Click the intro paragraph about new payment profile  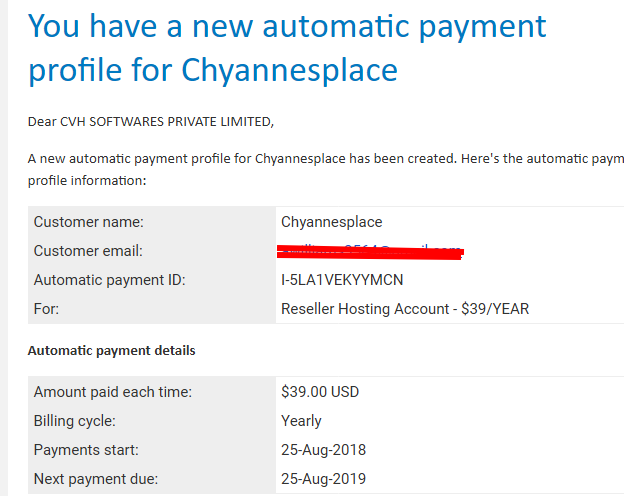coord(326,170)
